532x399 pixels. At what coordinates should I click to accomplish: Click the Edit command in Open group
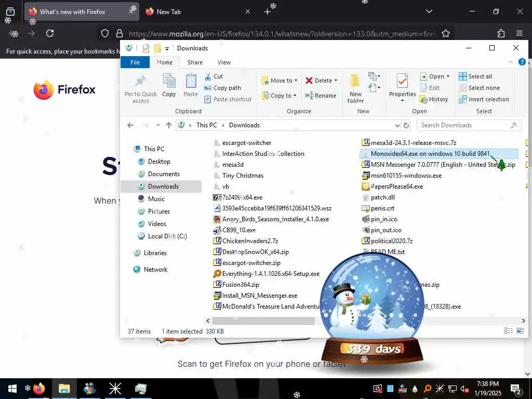(x=430, y=88)
